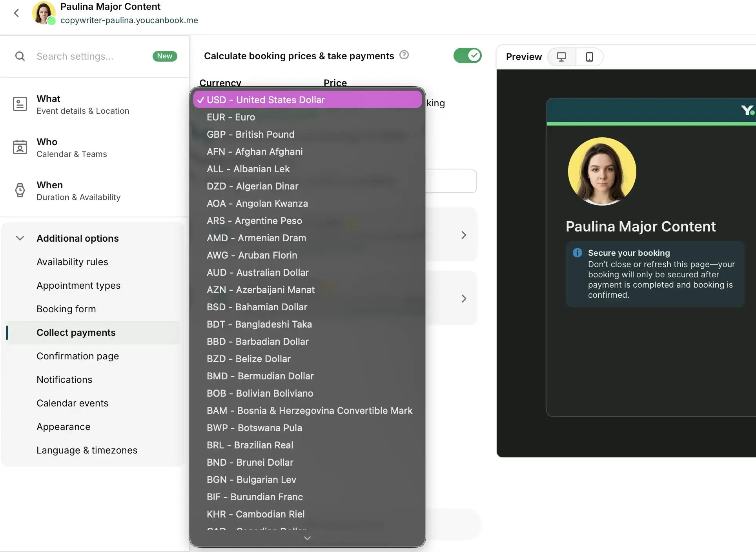
Task: Open Availability rules settings
Action: [72, 262]
